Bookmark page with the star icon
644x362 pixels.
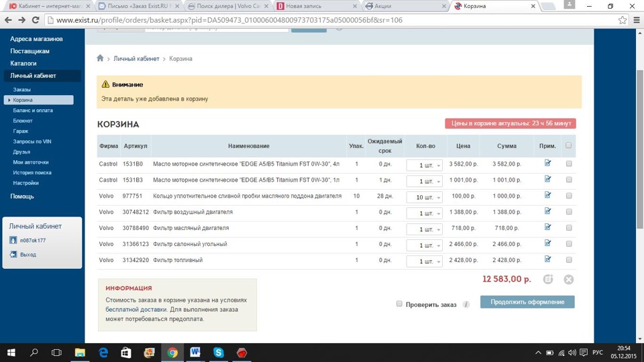point(623,20)
